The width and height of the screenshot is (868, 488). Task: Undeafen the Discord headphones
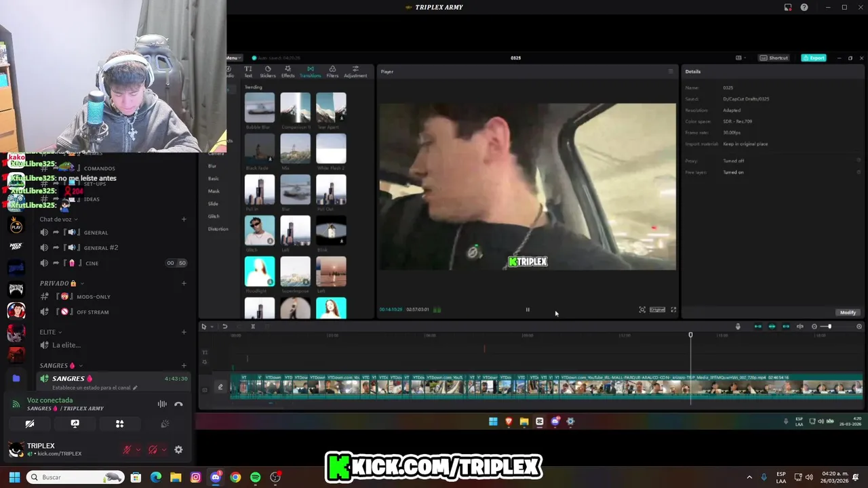(x=153, y=449)
